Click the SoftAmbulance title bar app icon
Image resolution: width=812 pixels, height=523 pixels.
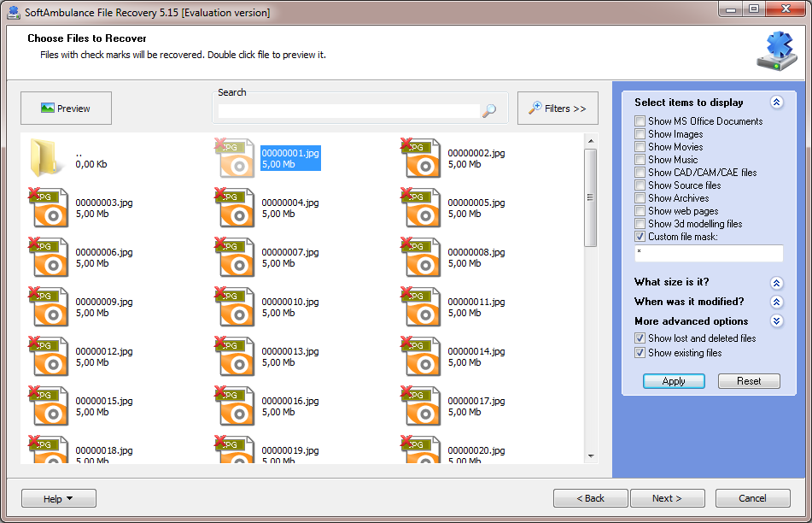[x=14, y=12]
